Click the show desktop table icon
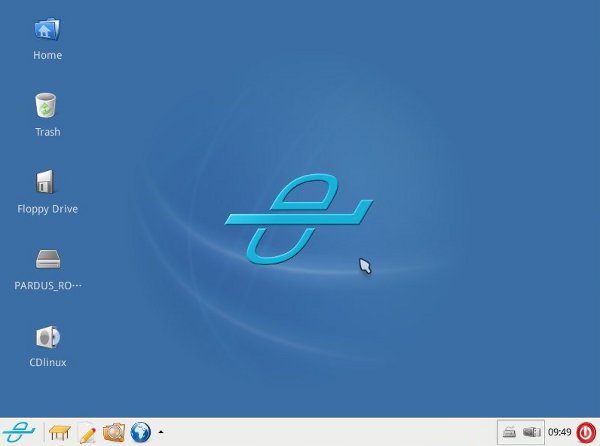The width and height of the screenshot is (600, 446). coord(60,433)
